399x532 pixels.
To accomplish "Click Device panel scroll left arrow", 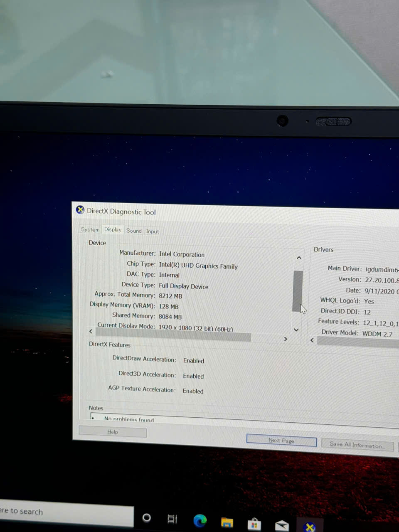I will (x=91, y=331).
